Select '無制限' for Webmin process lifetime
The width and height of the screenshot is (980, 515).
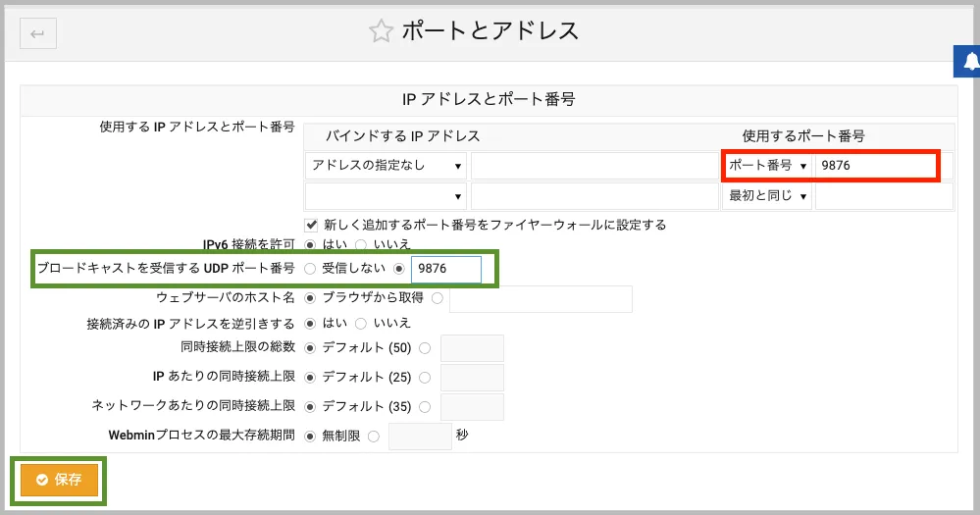click(x=311, y=436)
